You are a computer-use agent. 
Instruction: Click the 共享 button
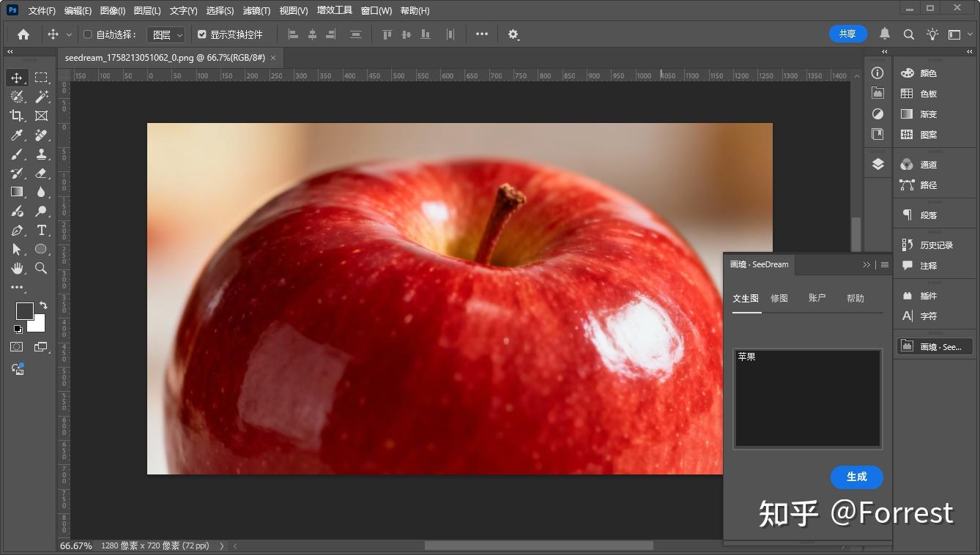pos(848,34)
